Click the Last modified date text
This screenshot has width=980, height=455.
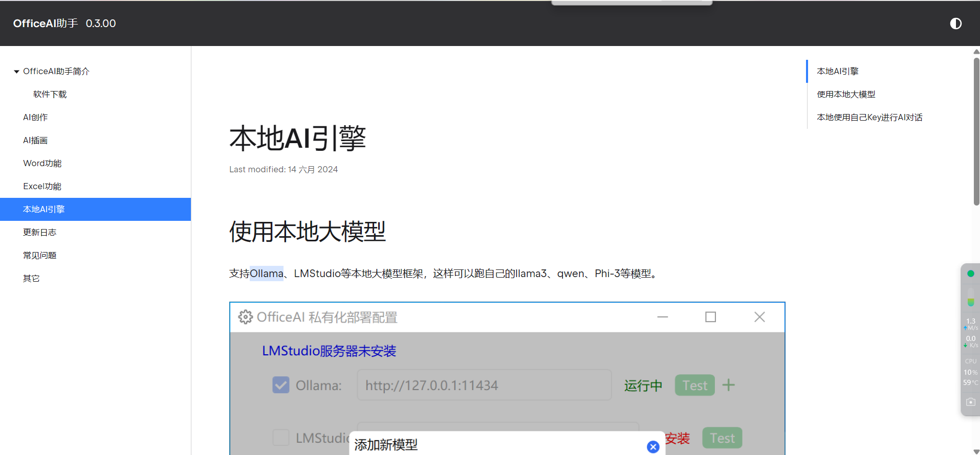pos(284,169)
